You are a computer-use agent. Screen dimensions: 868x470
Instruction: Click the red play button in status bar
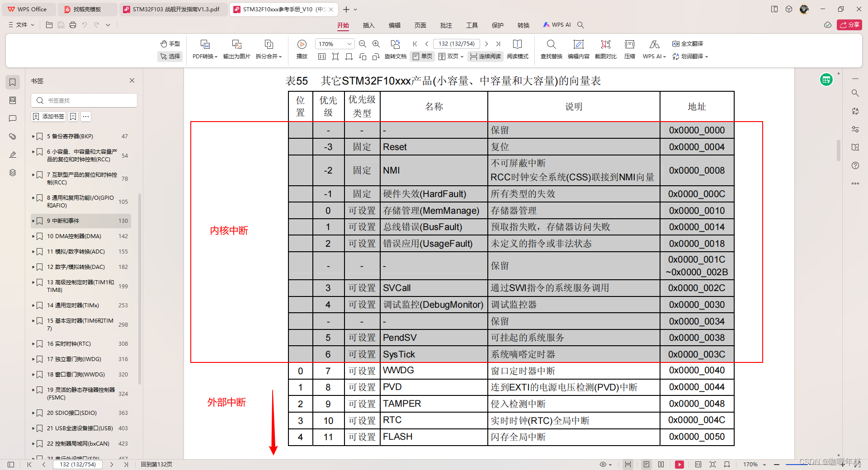point(679,465)
